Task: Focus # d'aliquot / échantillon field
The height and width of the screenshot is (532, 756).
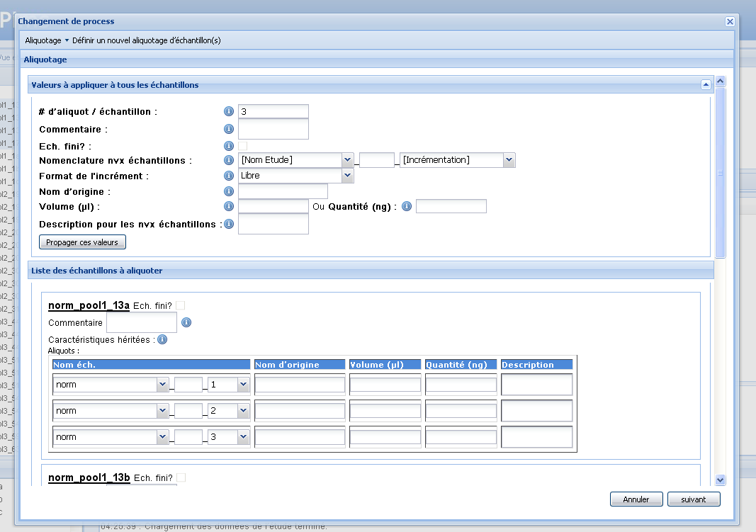Action: pos(273,111)
